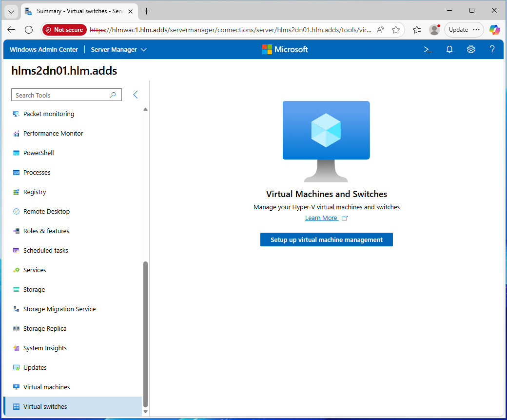Add this page to browser favorites
The image size is (507, 420).
tap(396, 30)
